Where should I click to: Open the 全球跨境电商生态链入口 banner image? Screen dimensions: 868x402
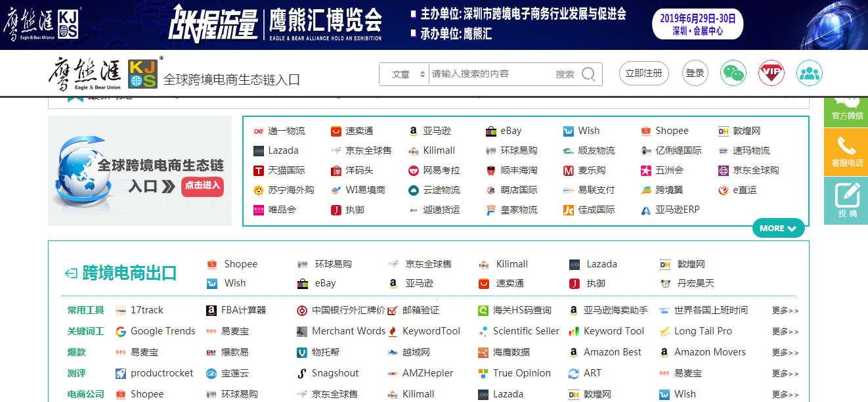[x=140, y=171]
